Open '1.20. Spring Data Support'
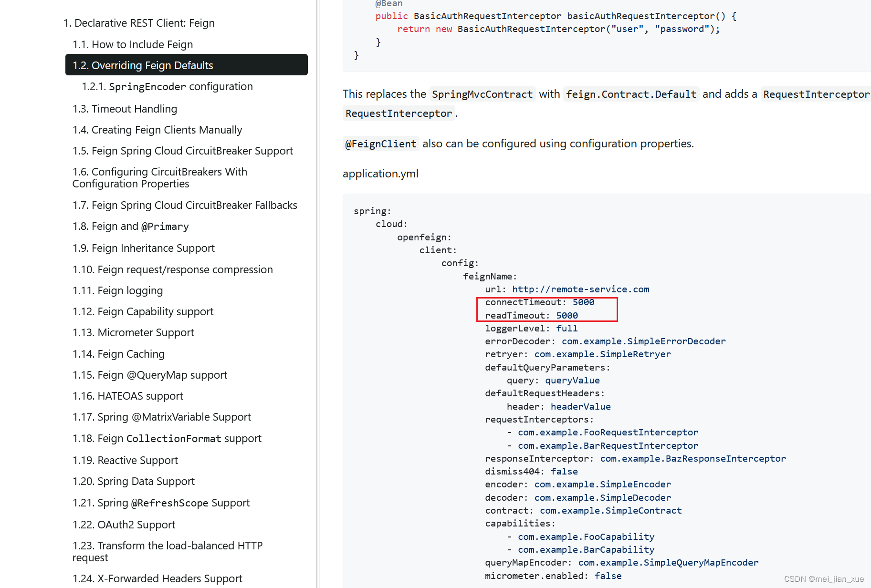 pyautogui.click(x=134, y=481)
